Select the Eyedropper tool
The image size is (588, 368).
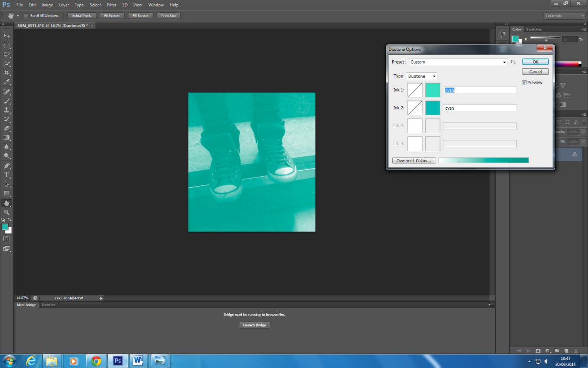point(7,82)
